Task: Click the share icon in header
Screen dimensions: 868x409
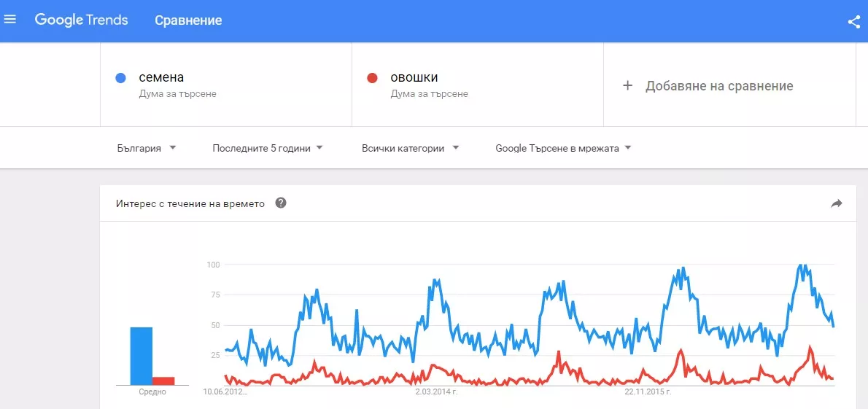Action: click(x=854, y=21)
